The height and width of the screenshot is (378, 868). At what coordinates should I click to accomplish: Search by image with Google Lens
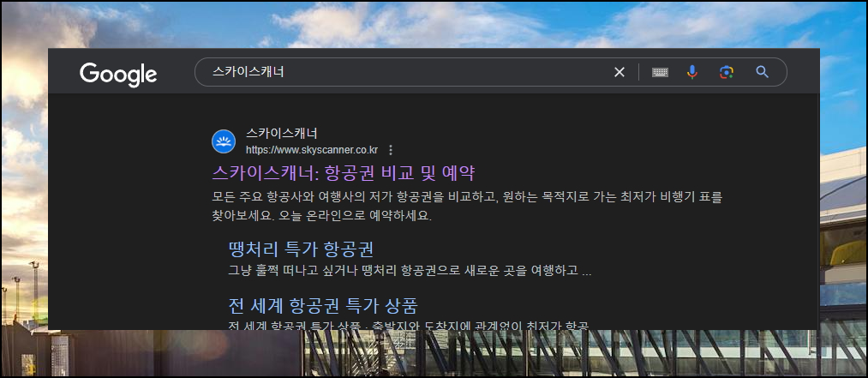point(727,72)
